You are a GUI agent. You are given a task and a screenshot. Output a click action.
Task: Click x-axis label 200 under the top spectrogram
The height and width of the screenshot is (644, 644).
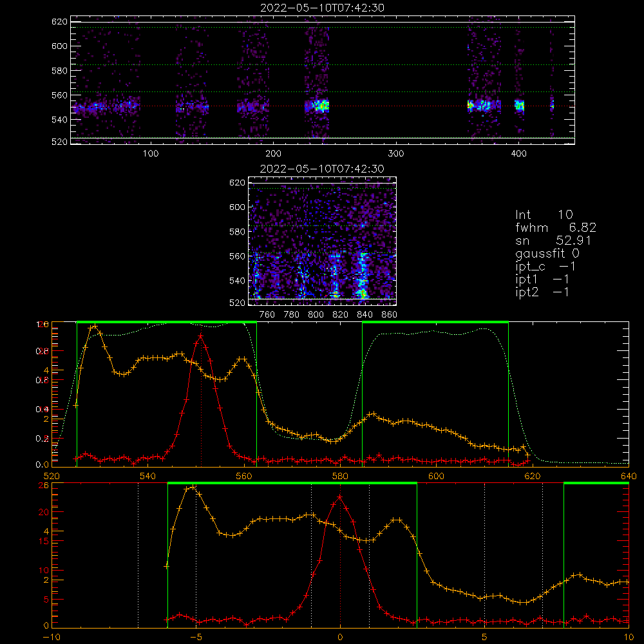click(273, 154)
